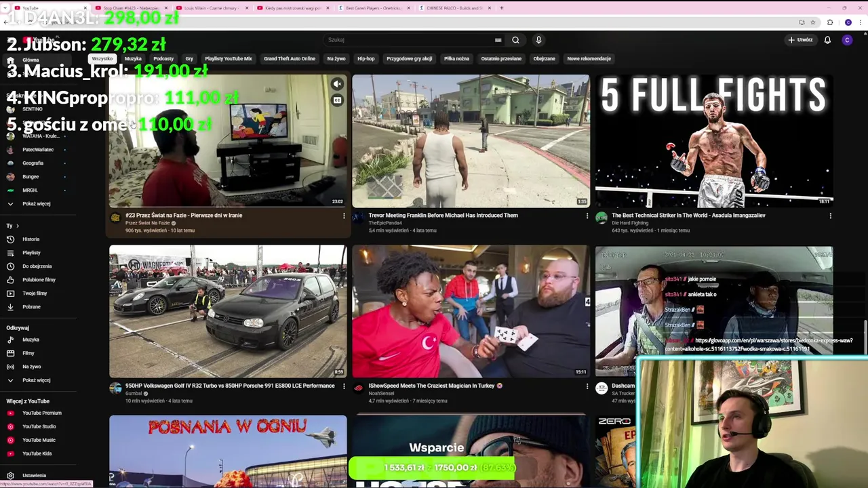Open Golf vs Porsche drag race thumbnail

228,311
